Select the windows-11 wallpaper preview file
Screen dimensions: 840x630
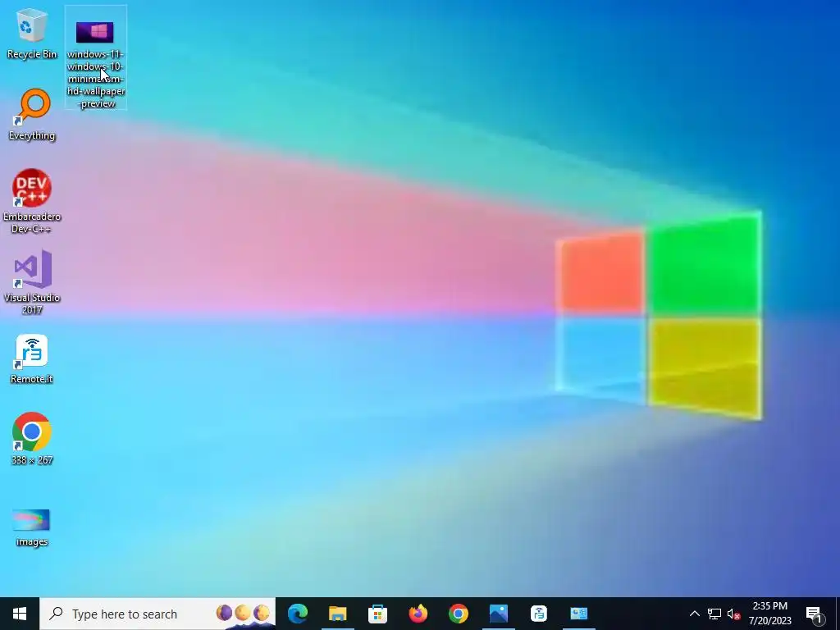(96, 57)
